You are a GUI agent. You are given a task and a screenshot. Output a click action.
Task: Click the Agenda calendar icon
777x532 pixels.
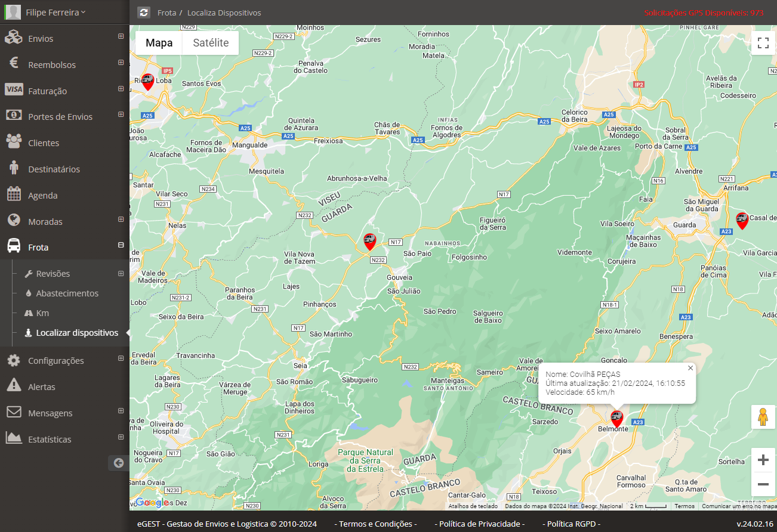tap(14, 195)
